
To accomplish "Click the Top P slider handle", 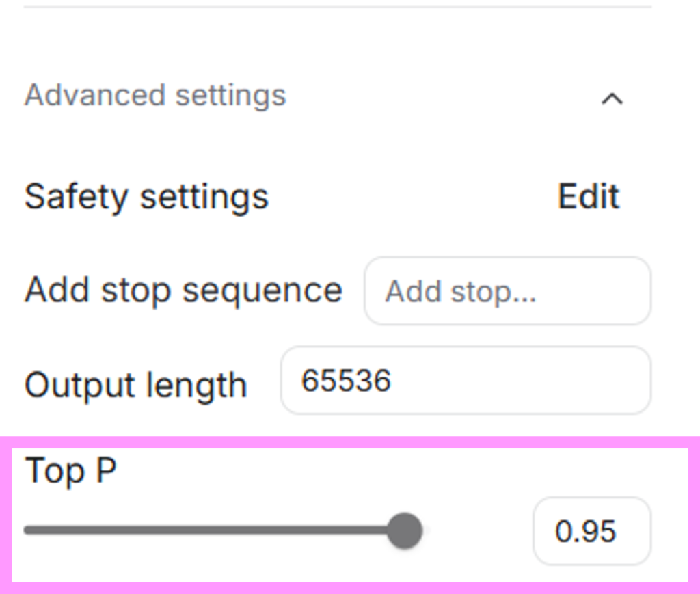I will click(405, 530).
